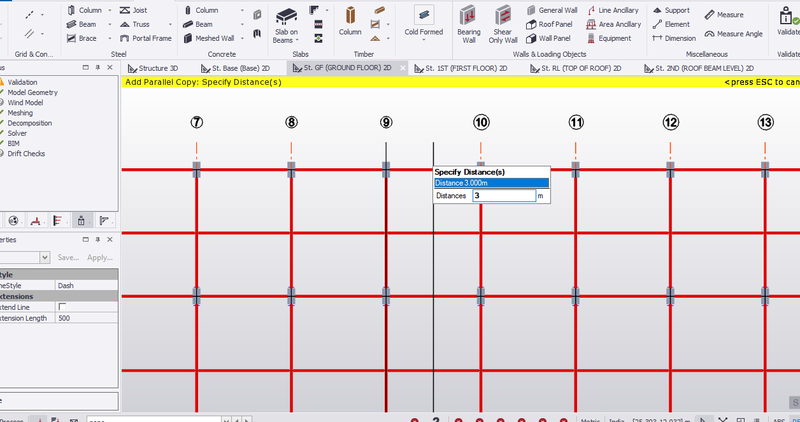The height and width of the screenshot is (422, 800).
Task: Click the timber beam icon
Action: point(379,10)
